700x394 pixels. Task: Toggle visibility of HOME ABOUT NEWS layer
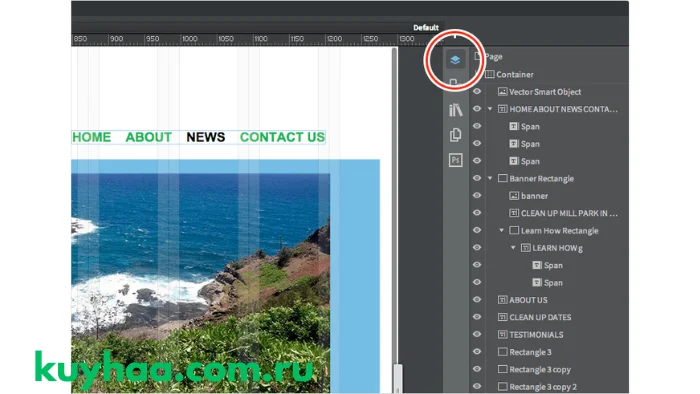(x=477, y=109)
